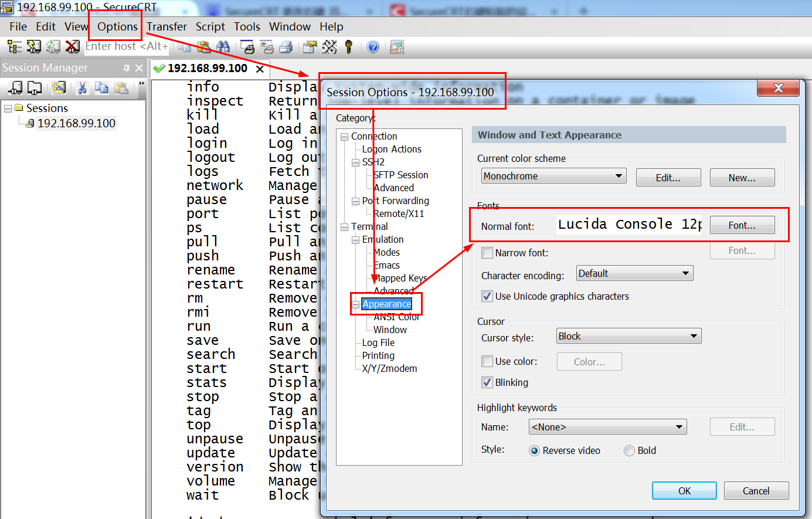Click the Paste icon in the main toolbar
The height and width of the screenshot is (519, 812).
[x=203, y=47]
